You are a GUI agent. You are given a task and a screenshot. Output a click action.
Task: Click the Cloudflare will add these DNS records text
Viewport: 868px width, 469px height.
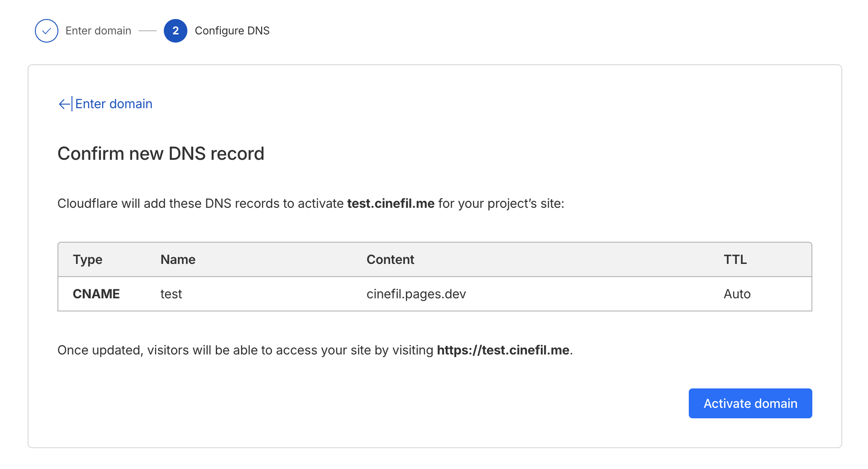pos(200,204)
